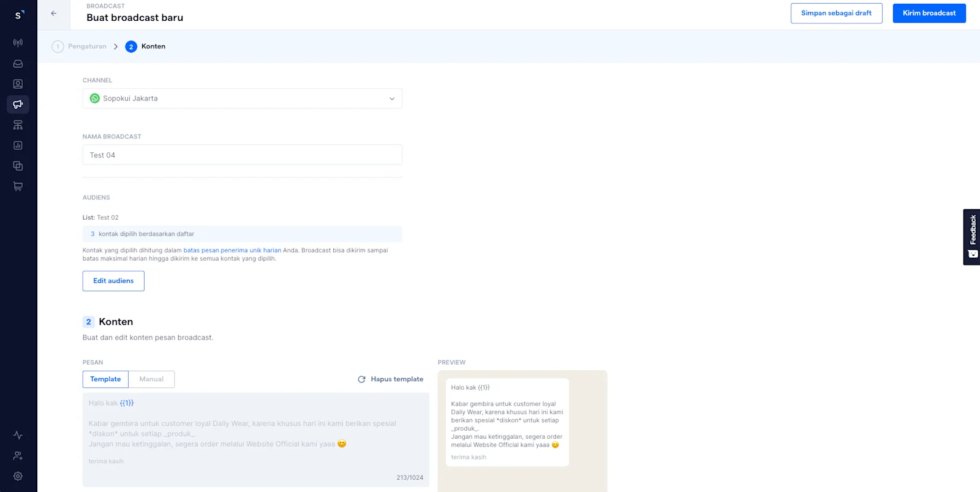Open the overlapping squares icon in the sidebar

[x=18, y=166]
